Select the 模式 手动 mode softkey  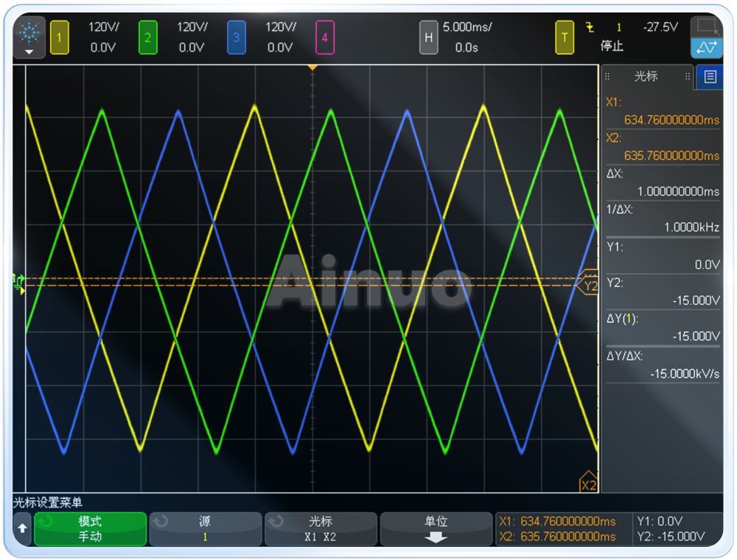point(90,528)
